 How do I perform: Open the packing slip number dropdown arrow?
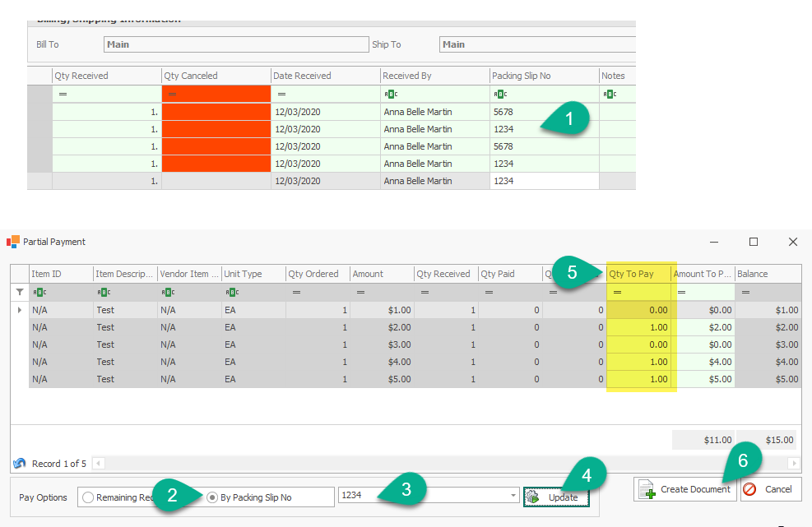click(x=513, y=497)
